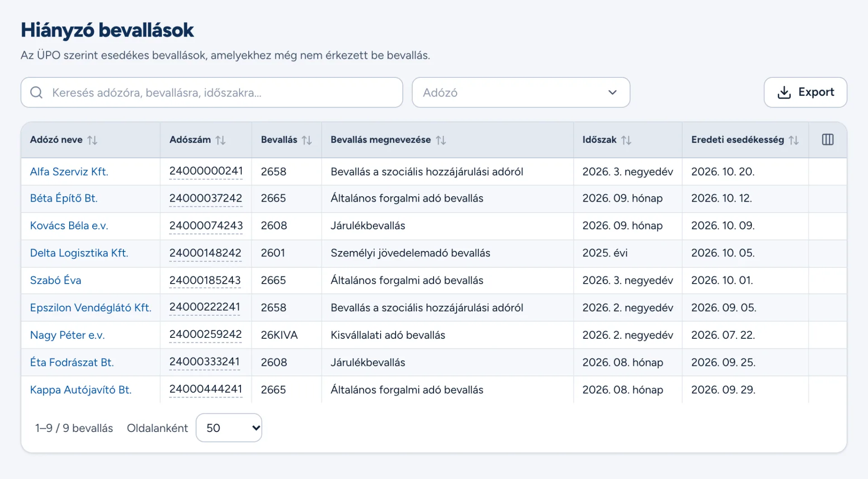Viewport: 868px width, 479px height.
Task: Click tax number 24000259242
Action: [206, 334]
